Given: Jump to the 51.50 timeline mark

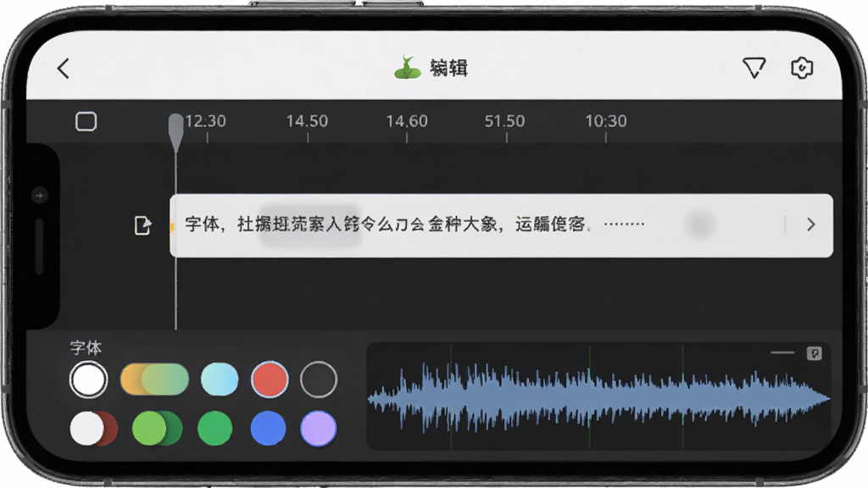Looking at the screenshot, I should (x=505, y=121).
